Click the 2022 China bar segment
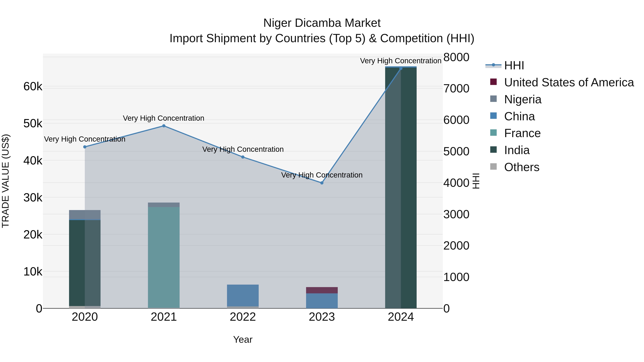This screenshot has height=362, width=644. coord(243,295)
